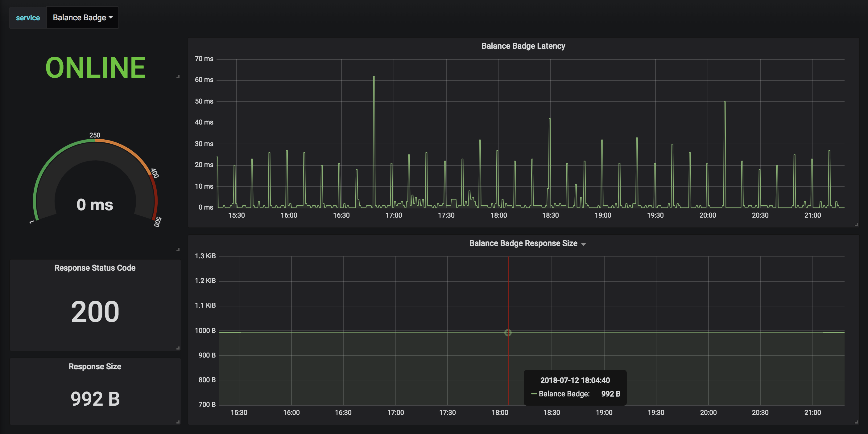Screen dimensions: 868x434
Task: Click the Response Size graph panel resize handle
Action: point(856,422)
